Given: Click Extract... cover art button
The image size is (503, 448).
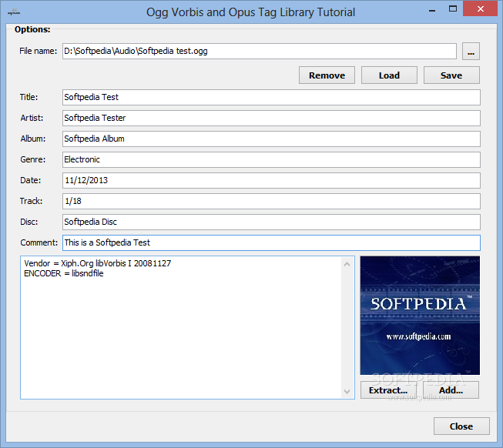Looking at the screenshot, I should (388, 390).
